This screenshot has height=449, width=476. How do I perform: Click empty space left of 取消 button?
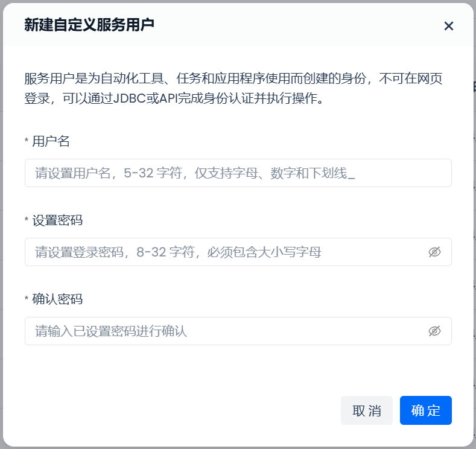(x=181, y=411)
